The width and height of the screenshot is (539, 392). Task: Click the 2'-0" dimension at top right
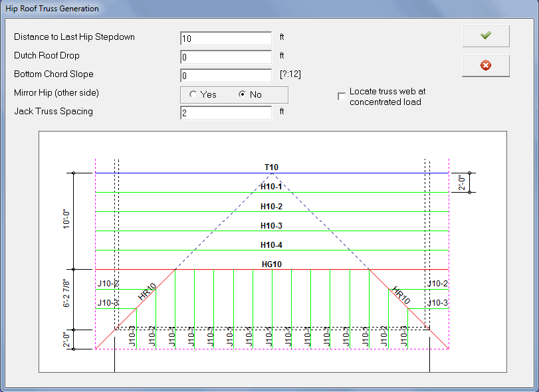click(463, 183)
